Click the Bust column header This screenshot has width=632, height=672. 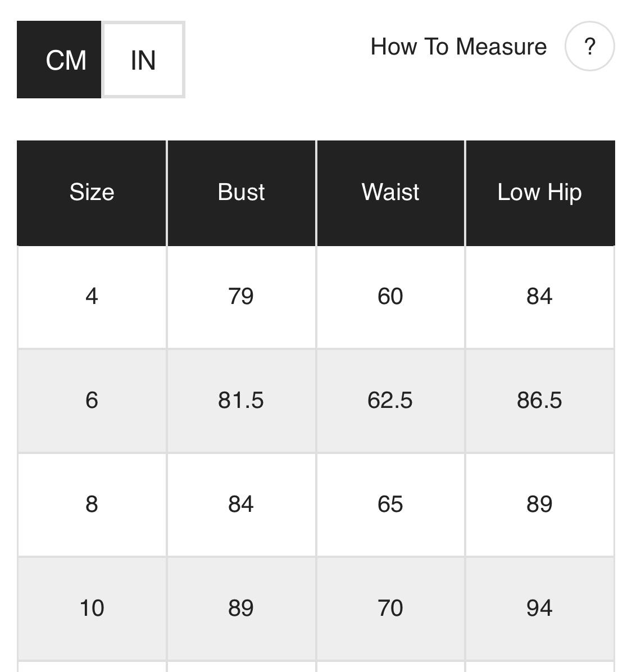click(241, 193)
